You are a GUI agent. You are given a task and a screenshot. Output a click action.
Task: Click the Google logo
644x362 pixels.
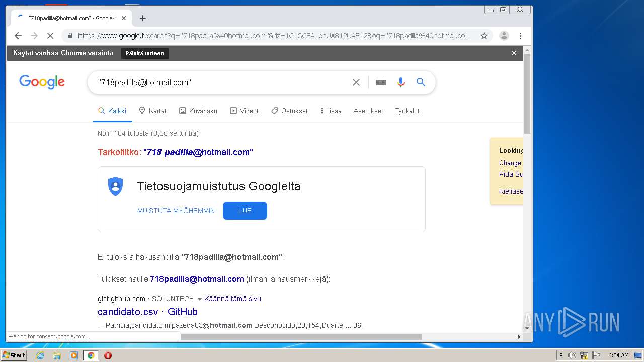(x=42, y=82)
